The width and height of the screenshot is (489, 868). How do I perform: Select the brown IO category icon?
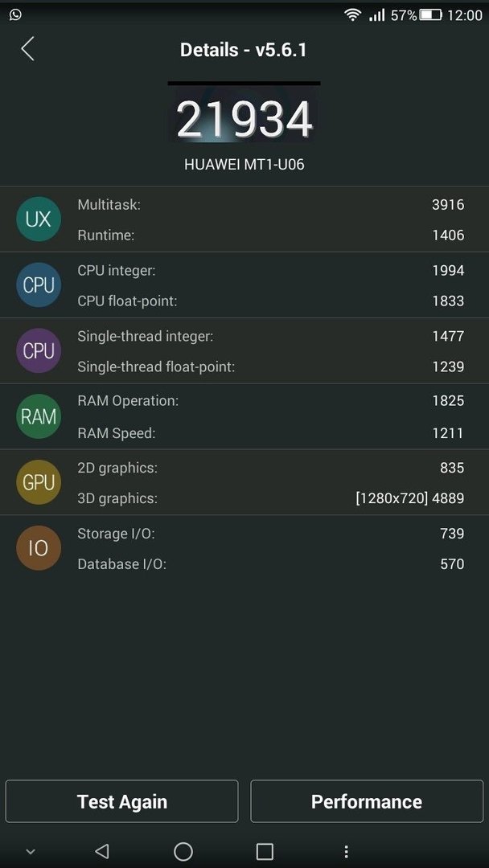point(39,548)
